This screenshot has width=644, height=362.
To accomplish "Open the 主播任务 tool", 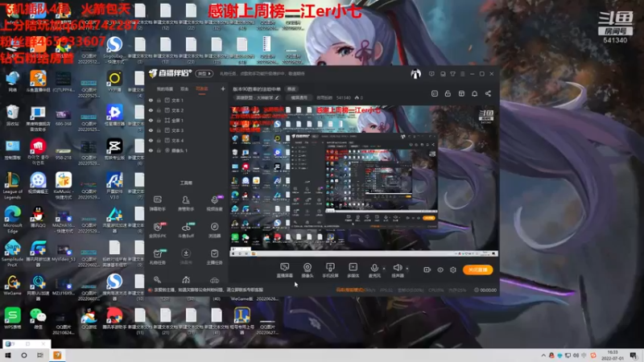I will click(214, 257).
